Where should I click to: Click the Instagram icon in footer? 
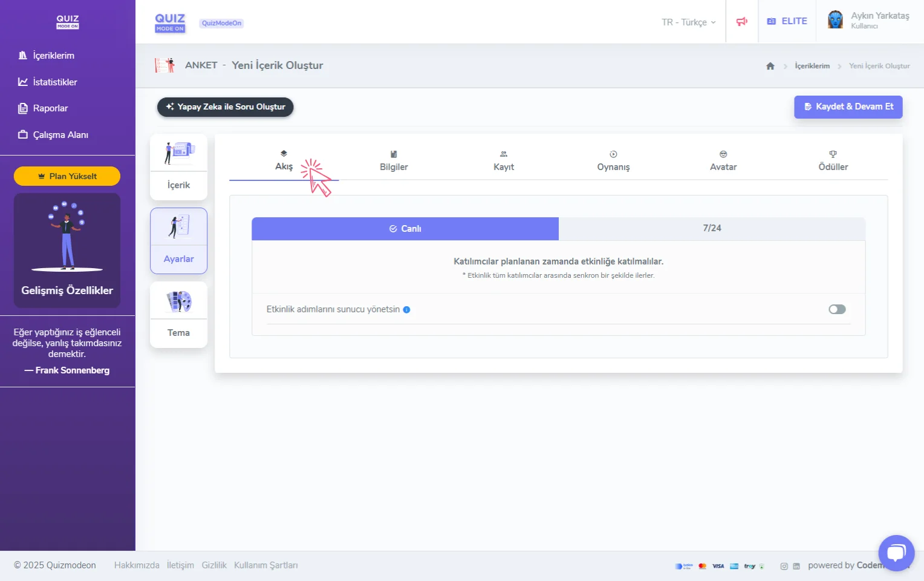point(784,566)
